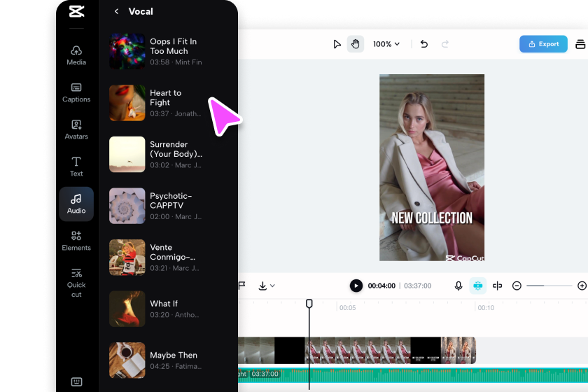Click the 00:10 ruler mark
The image size is (588, 392).
tap(486, 307)
